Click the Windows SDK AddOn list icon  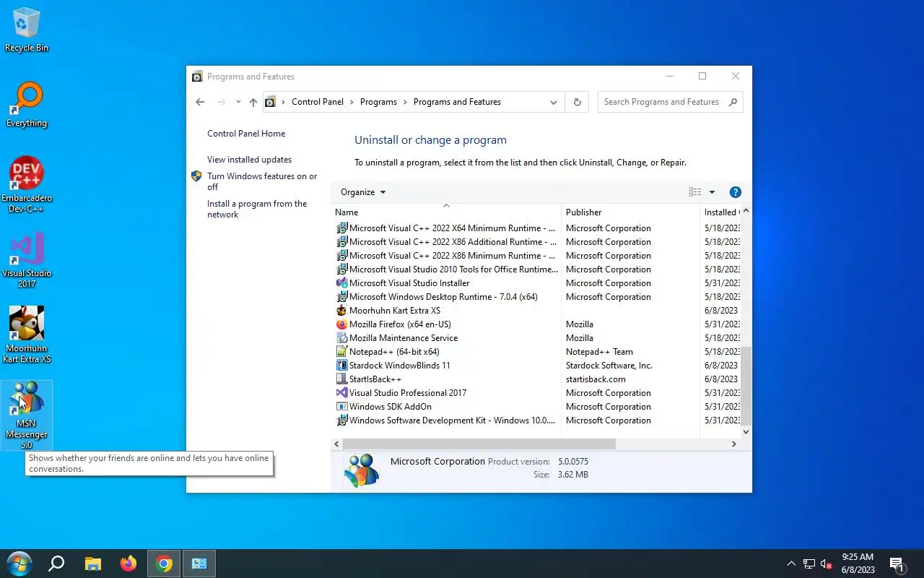pos(342,407)
